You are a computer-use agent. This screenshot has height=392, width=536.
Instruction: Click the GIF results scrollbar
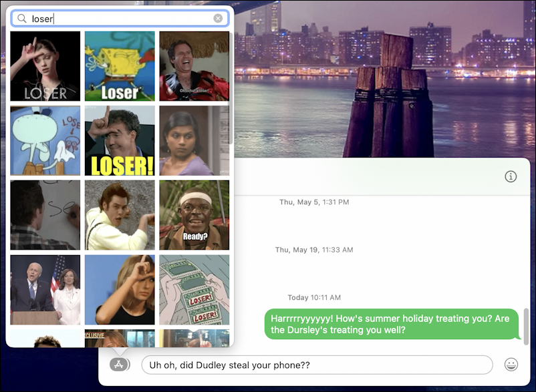pos(231,88)
